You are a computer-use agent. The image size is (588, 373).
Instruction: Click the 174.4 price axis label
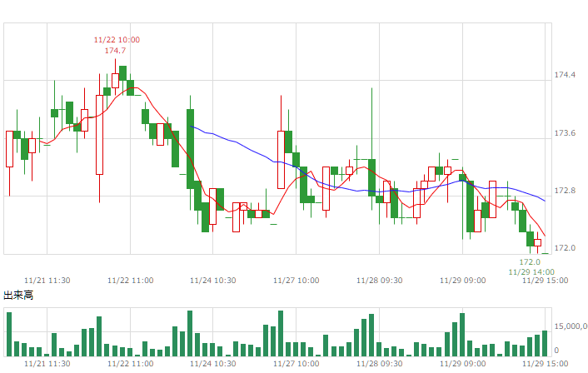[x=565, y=75]
